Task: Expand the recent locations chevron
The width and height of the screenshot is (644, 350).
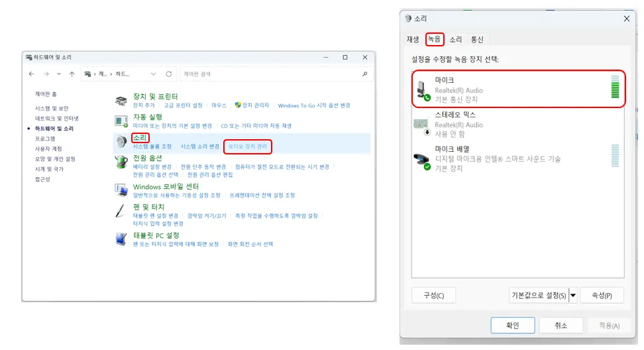Action: [x=59, y=74]
